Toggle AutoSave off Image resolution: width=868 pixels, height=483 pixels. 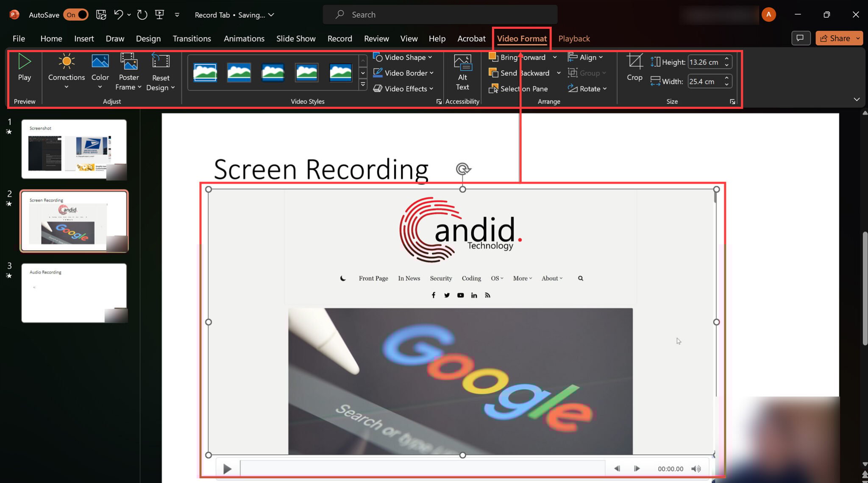pos(75,14)
